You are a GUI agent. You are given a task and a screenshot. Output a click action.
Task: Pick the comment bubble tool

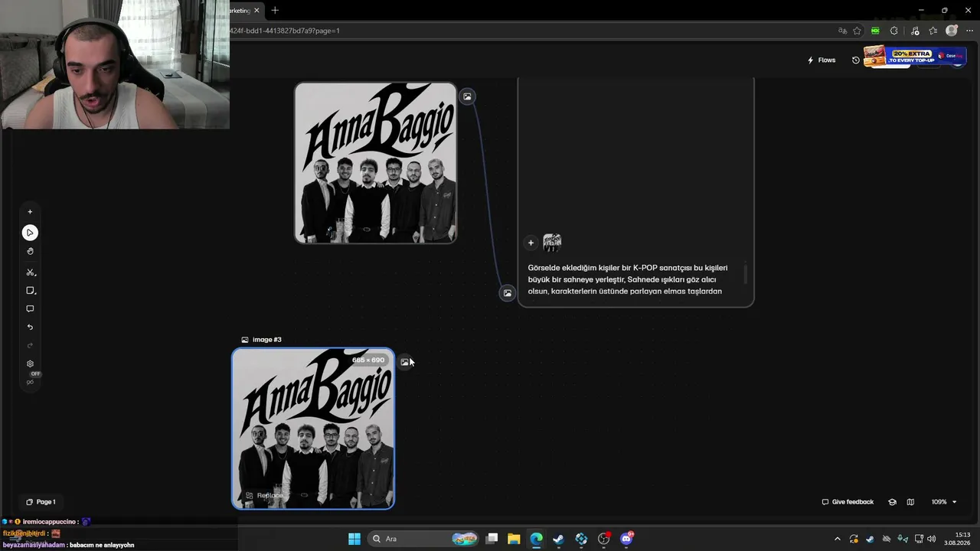30,309
